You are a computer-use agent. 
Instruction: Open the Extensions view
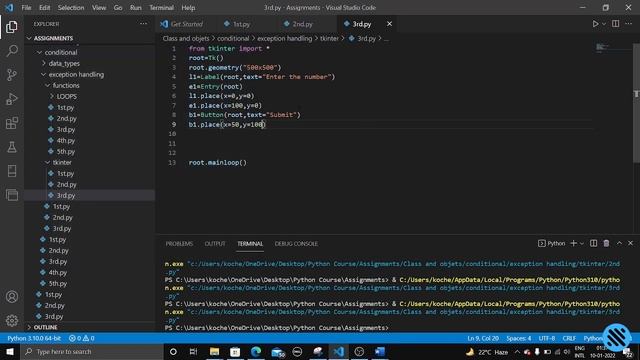point(12,123)
